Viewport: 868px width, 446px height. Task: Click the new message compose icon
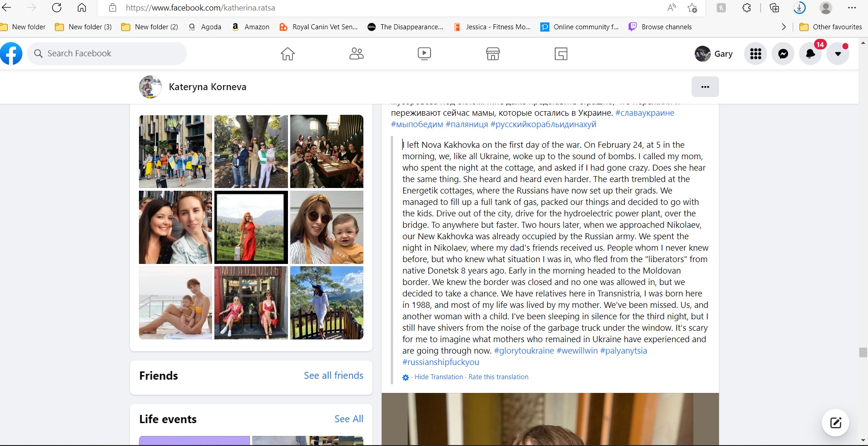point(836,423)
